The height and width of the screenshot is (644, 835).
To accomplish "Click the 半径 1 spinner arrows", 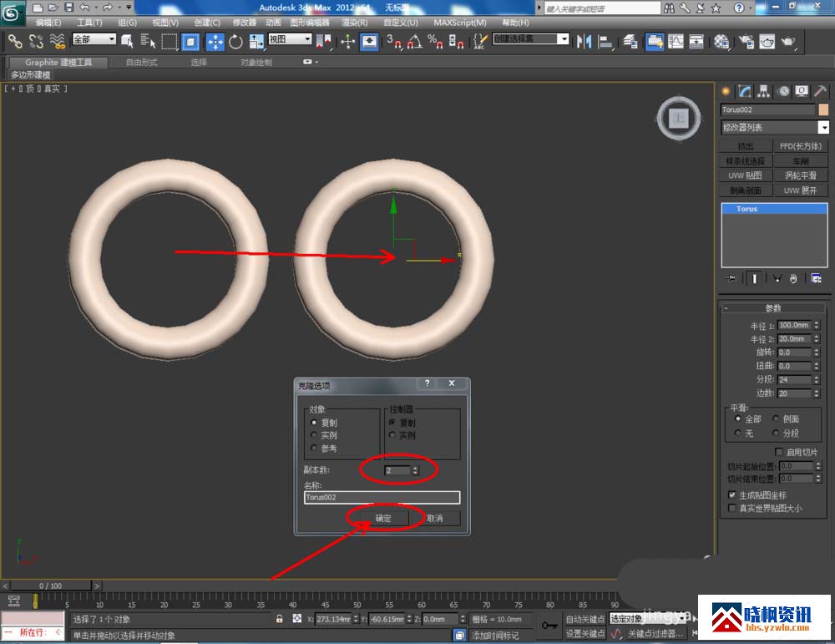I will [x=817, y=325].
